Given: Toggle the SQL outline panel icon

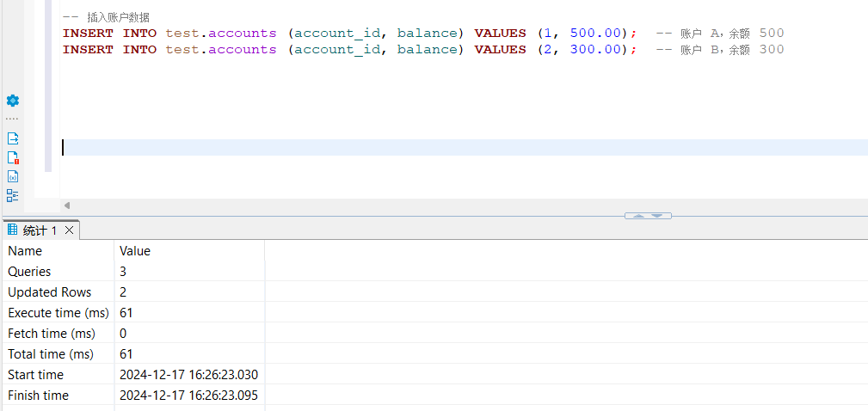Looking at the screenshot, I should click(13, 195).
